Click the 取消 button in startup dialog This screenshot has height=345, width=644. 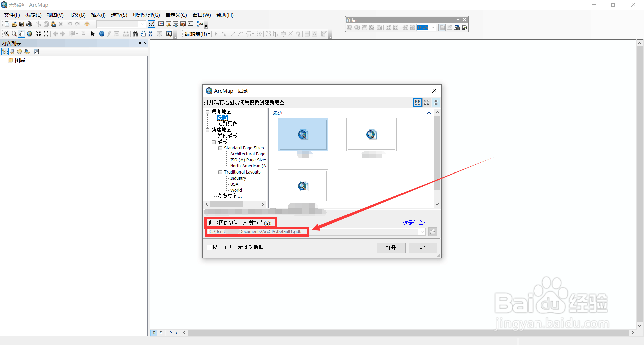tap(423, 248)
